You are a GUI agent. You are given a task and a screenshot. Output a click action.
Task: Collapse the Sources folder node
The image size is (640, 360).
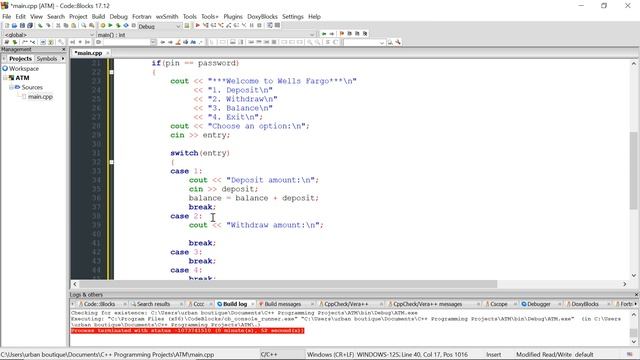11,87
